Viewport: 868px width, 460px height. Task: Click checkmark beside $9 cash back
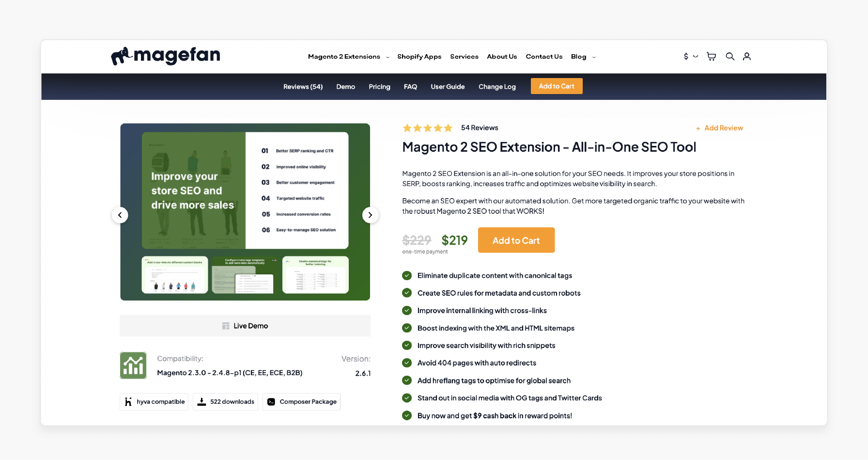(407, 416)
